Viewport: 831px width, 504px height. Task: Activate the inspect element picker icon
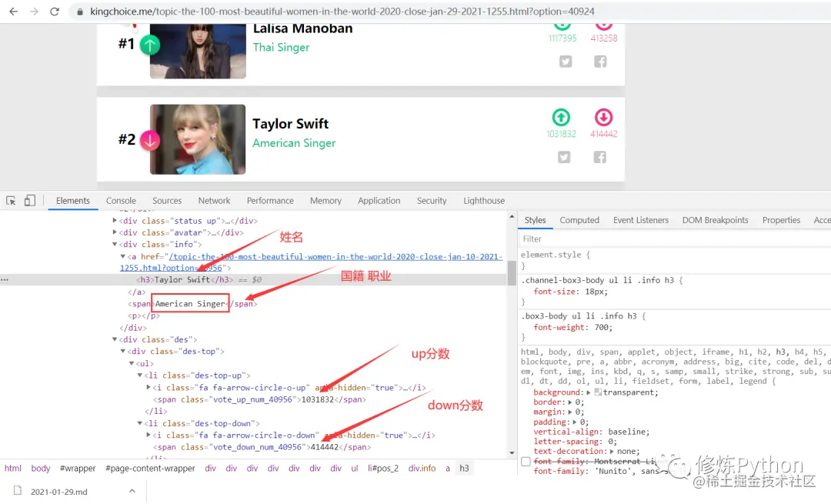click(11, 200)
